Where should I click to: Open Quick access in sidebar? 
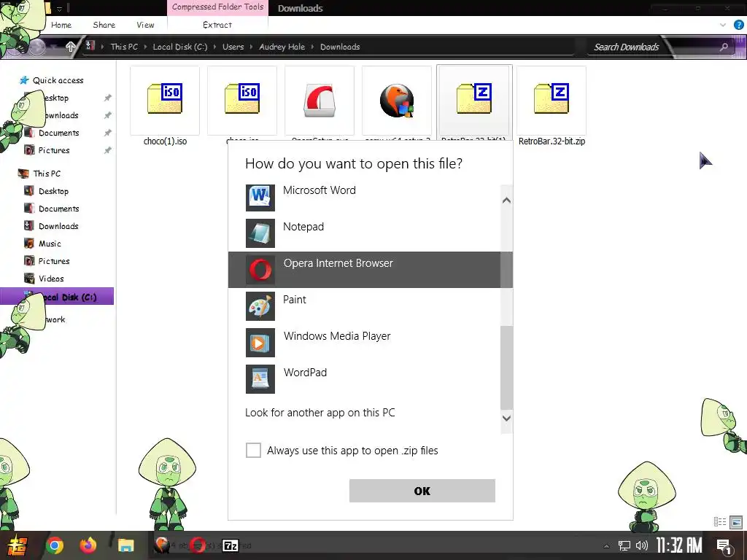click(x=58, y=80)
